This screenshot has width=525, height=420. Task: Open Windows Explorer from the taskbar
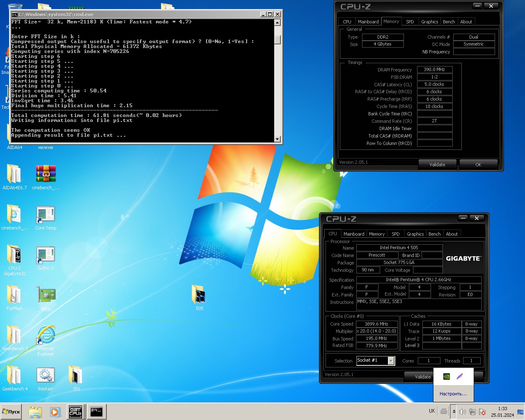pos(35,411)
